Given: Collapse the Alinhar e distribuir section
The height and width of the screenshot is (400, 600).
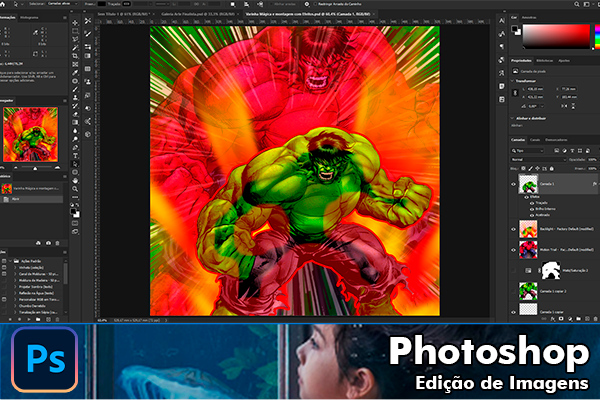Looking at the screenshot, I should pyautogui.click(x=512, y=119).
